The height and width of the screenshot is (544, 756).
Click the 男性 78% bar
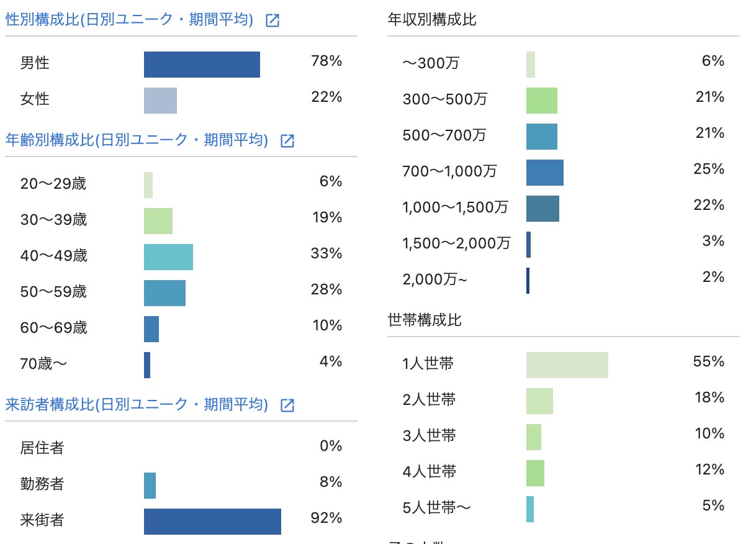(x=202, y=65)
